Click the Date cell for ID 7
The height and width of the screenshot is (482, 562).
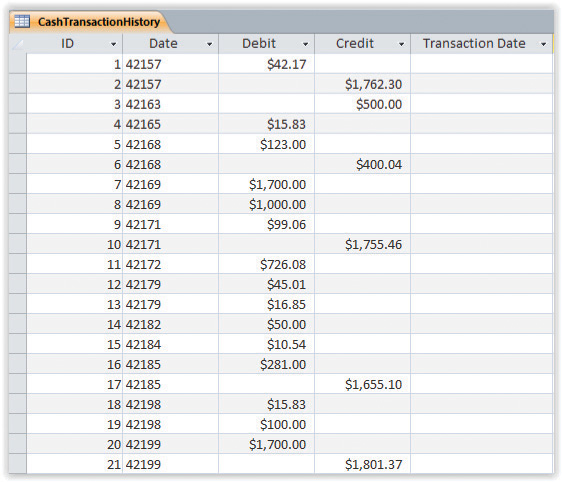tap(170, 184)
